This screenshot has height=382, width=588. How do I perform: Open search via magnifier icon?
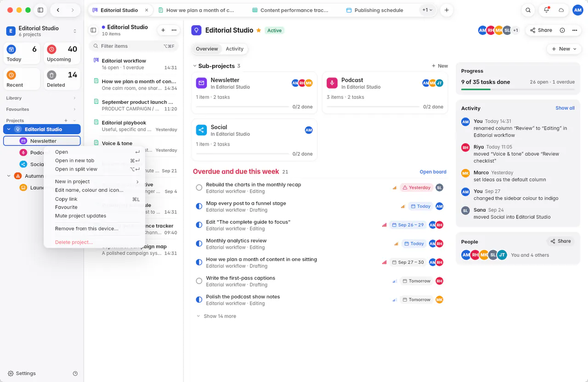coord(528,10)
